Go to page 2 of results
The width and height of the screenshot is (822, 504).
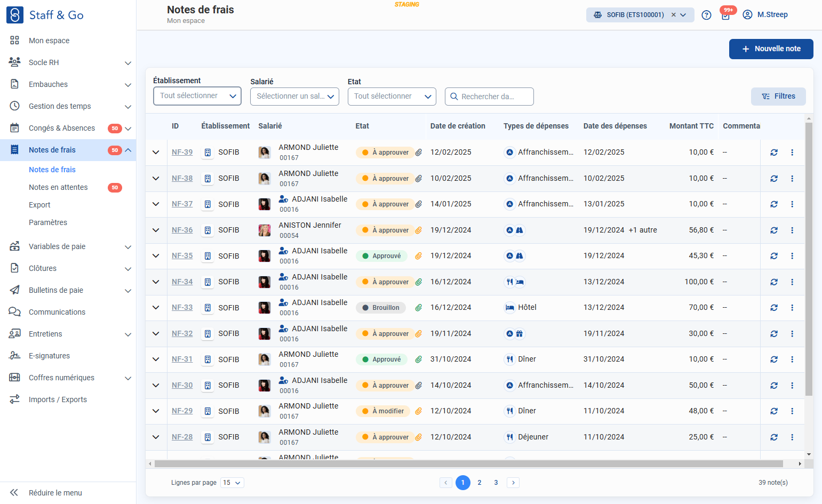(480, 483)
